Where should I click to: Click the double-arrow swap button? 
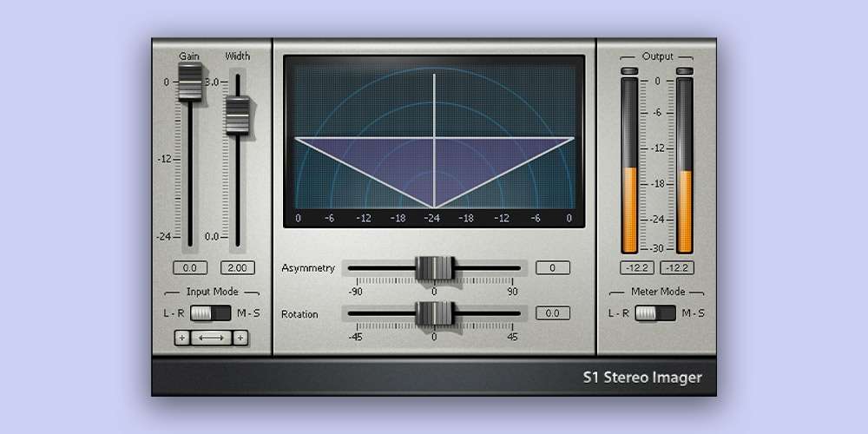(211, 338)
